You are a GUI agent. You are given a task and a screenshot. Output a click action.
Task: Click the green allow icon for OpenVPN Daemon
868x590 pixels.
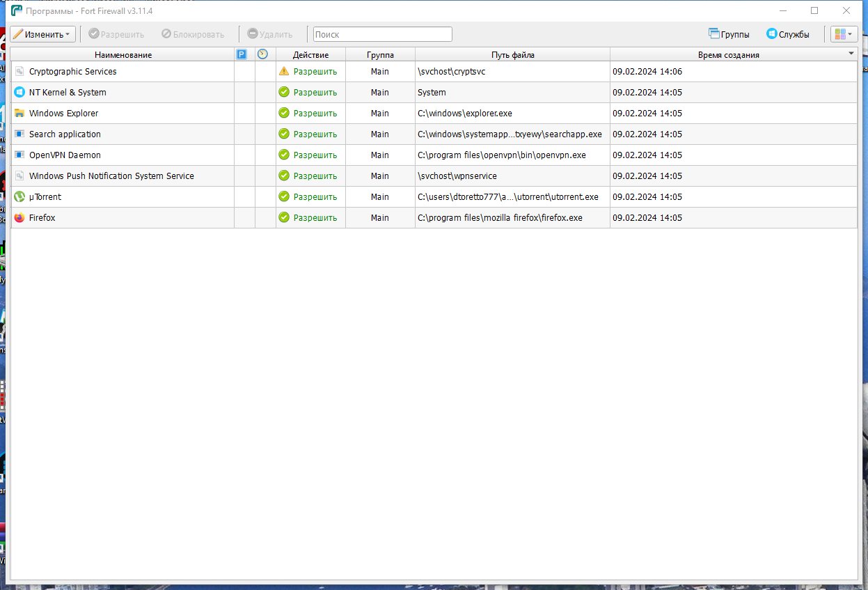click(283, 155)
